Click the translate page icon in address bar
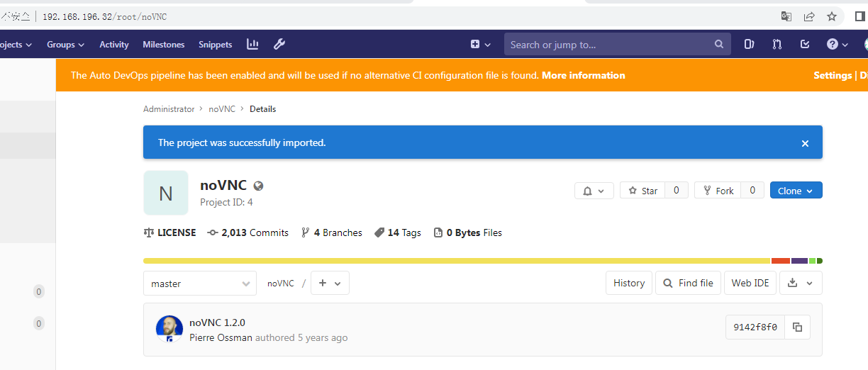The image size is (868, 370). (786, 16)
